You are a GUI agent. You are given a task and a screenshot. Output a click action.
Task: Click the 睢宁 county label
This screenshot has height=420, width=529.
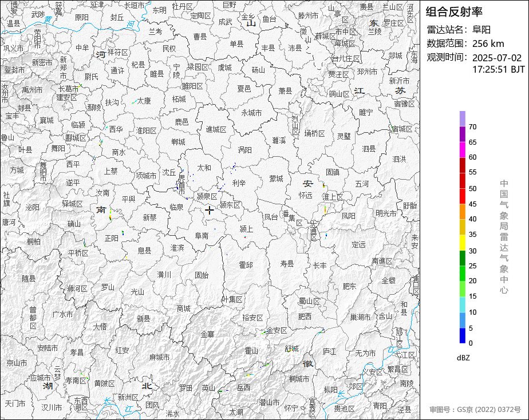366,112
